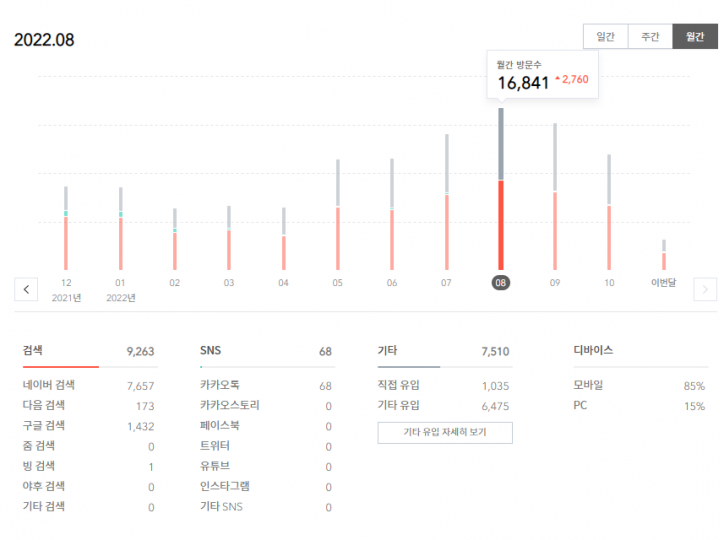This screenshot has width=720, height=540.
Task: Click the 구글 검색 row
Action: [x=88, y=425]
